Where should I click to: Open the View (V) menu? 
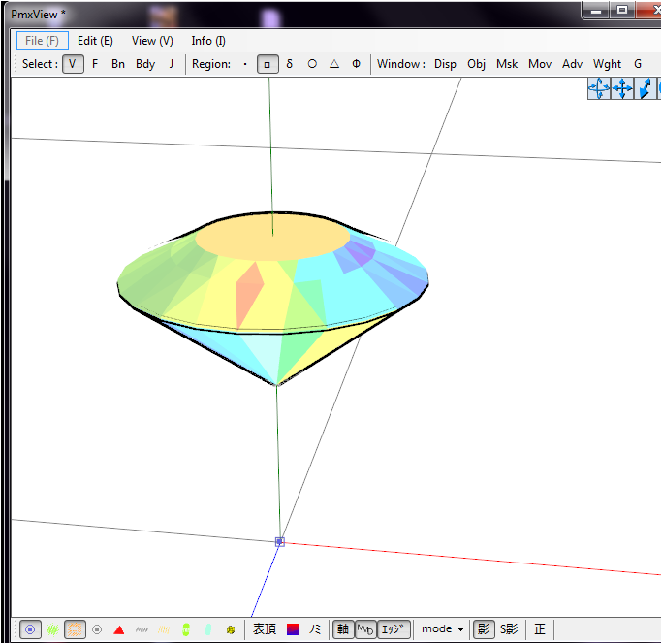point(152,41)
